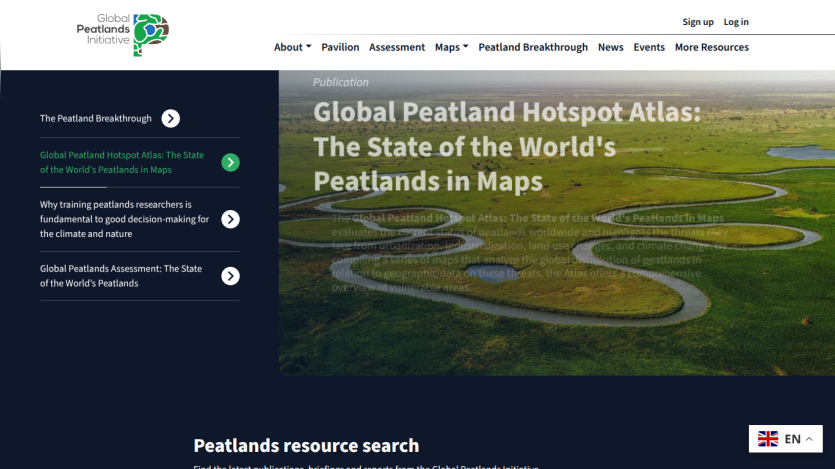
Task: Open the News section
Action: [610, 47]
